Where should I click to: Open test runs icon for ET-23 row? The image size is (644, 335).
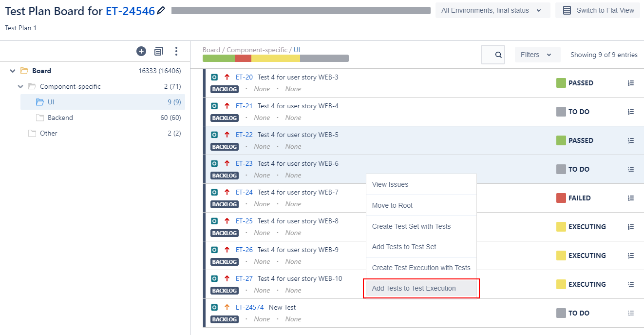click(631, 169)
